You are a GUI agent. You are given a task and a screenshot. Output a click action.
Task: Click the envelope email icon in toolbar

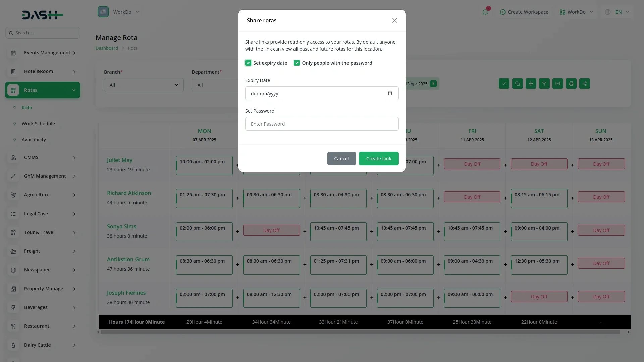557,84
